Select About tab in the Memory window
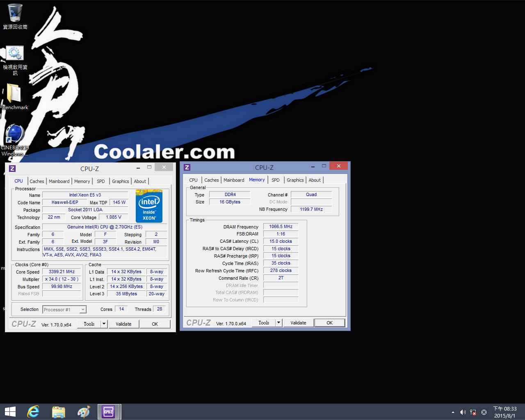 [x=315, y=180]
